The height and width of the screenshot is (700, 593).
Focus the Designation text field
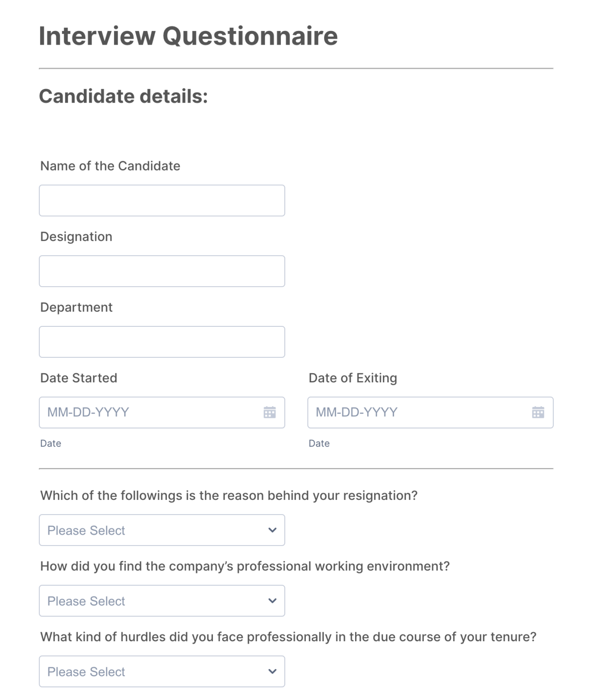[x=162, y=271]
